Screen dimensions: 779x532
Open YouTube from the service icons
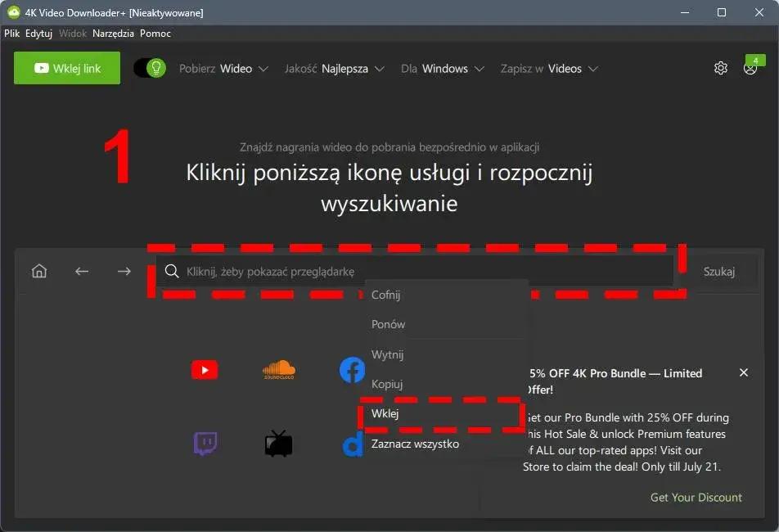pos(204,370)
